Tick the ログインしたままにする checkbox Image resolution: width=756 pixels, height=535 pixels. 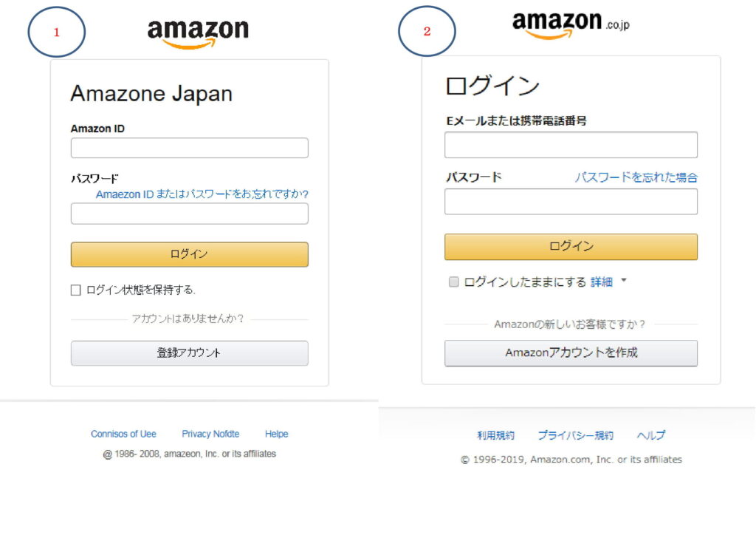click(454, 282)
